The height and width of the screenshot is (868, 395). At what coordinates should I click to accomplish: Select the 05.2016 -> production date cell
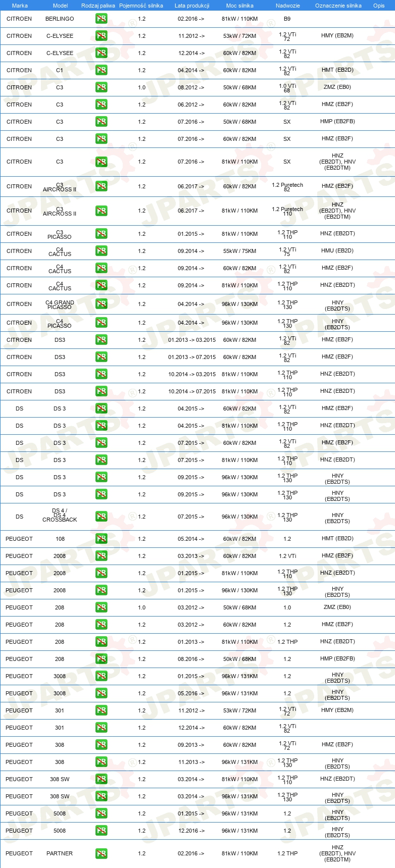[x=191, y=693]
